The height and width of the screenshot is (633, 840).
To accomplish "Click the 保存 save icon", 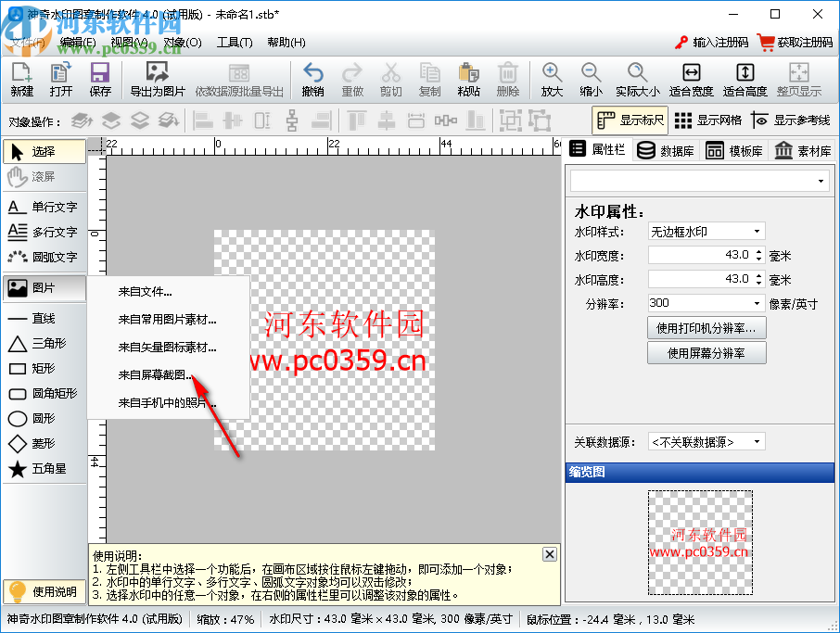I will point(99,80).
